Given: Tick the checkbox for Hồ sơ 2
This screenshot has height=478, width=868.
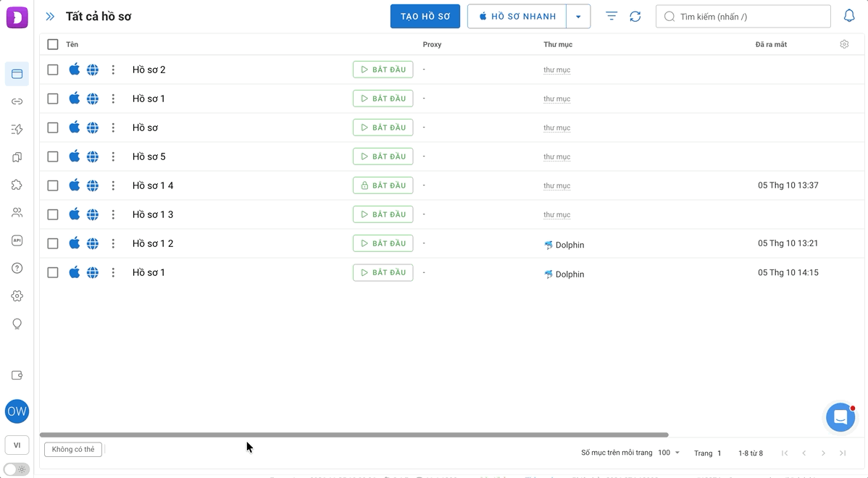Looking at the screenshot, I should pyautogui.click(x=53, y=70).
